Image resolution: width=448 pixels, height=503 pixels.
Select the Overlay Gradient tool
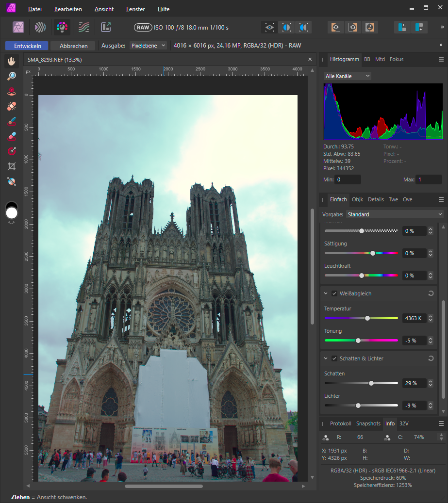click(x=12, y=151)
